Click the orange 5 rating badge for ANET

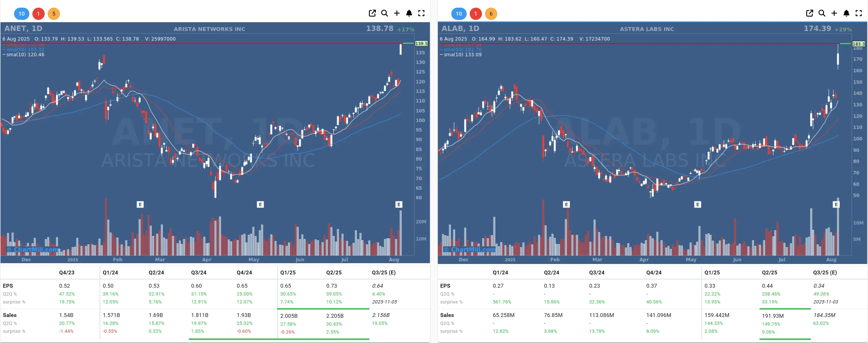(54, 14)
